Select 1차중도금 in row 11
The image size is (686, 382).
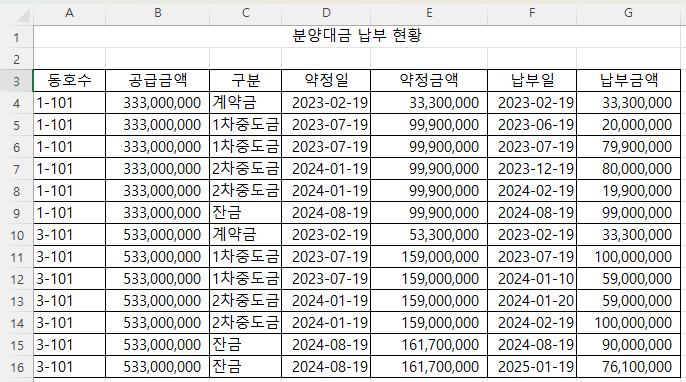coord(245,257)
